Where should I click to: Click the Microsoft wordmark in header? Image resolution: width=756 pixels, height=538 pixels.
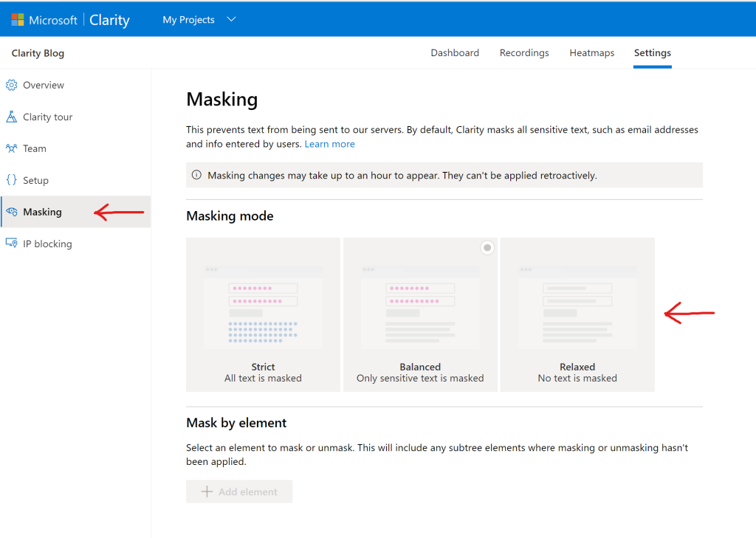53,20
